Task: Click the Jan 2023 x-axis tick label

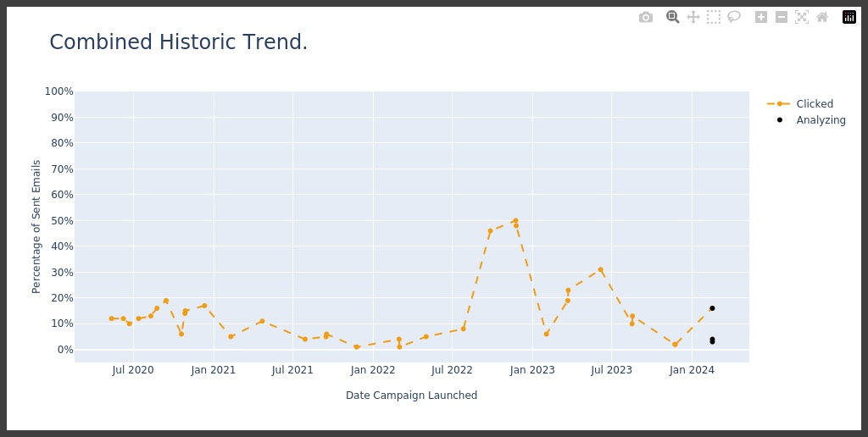Action: (x=531, y=370)
